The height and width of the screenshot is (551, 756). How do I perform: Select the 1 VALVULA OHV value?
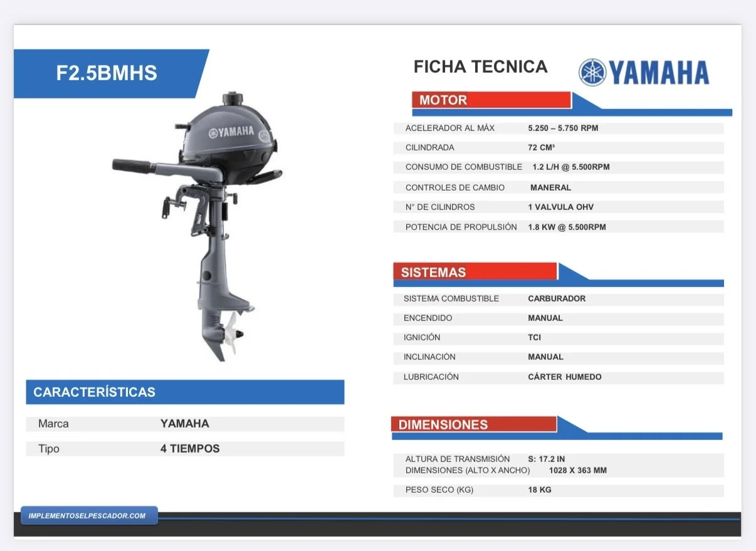pyautogui.click(x=561, y=207)
